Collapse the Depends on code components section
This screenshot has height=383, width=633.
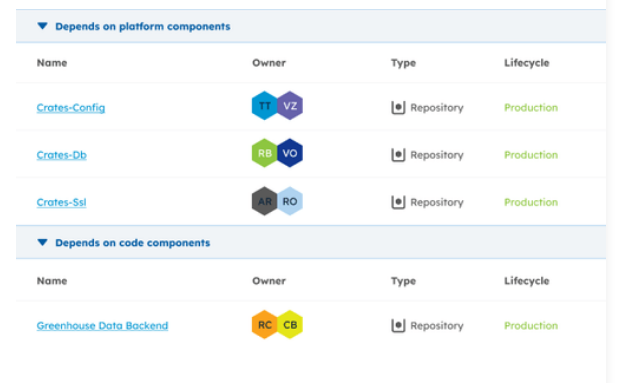42,243
